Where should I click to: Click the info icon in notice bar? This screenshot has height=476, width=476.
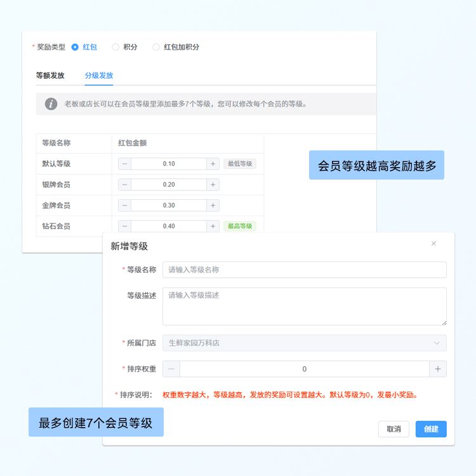(51, 103)
